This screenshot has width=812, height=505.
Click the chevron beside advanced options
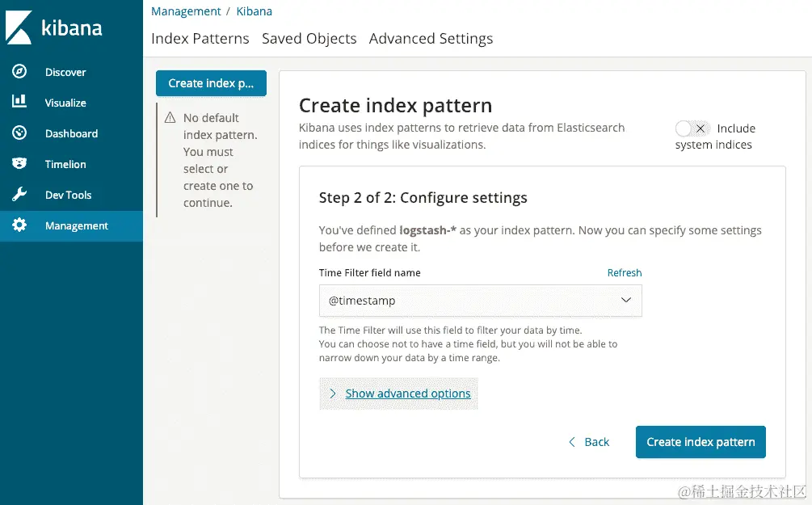pos(333,393)
